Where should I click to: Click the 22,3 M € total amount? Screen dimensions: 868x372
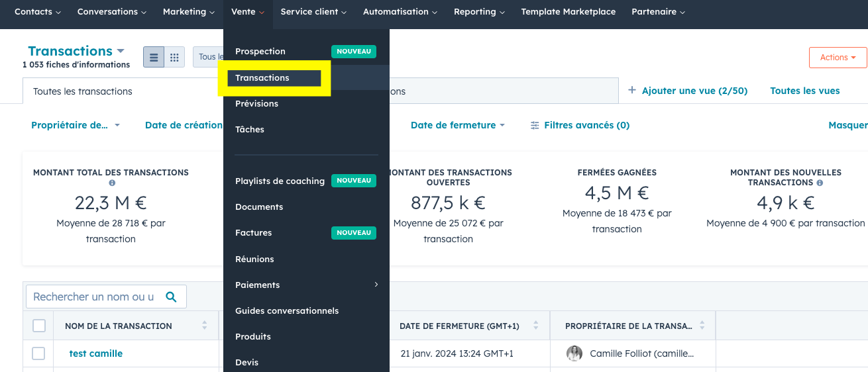[x=111, y=203]
